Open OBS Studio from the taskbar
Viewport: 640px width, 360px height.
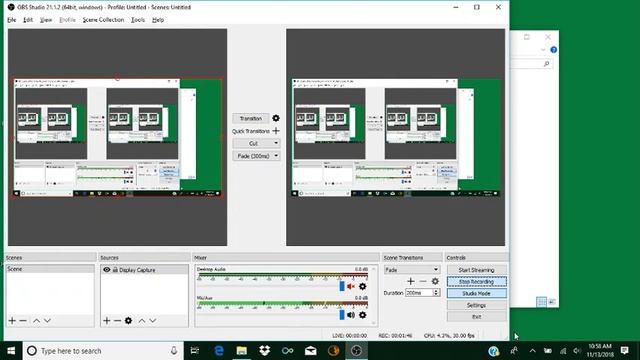point(356,351)
